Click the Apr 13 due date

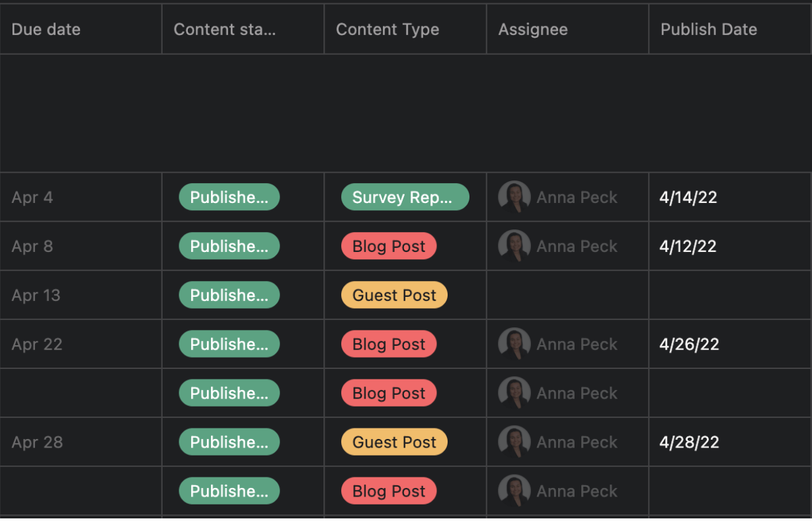36,295
